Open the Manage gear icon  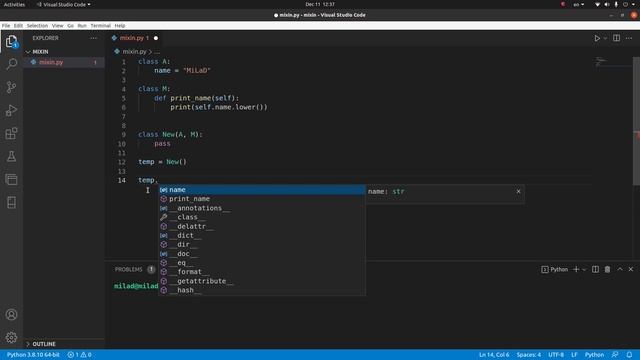point(11,337)
